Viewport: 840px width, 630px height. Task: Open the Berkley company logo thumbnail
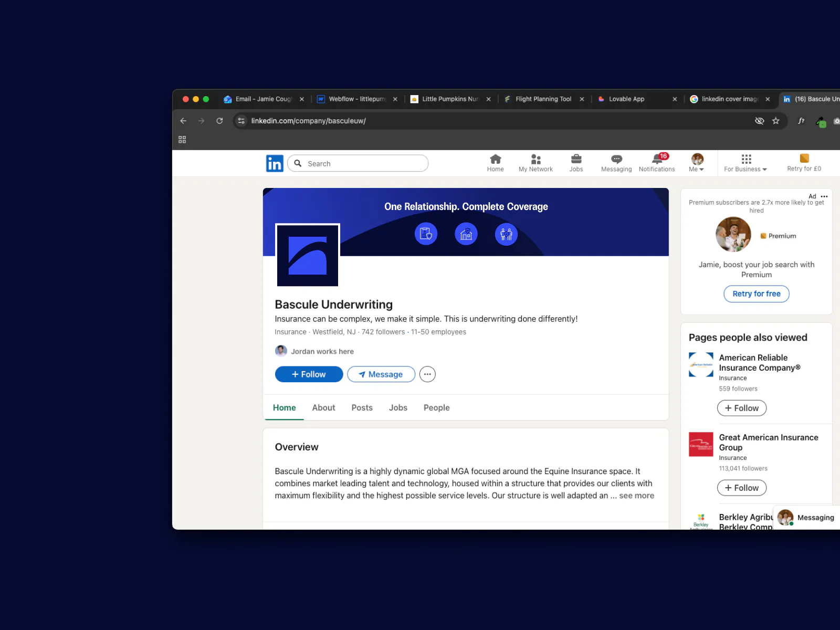point(701,521)
